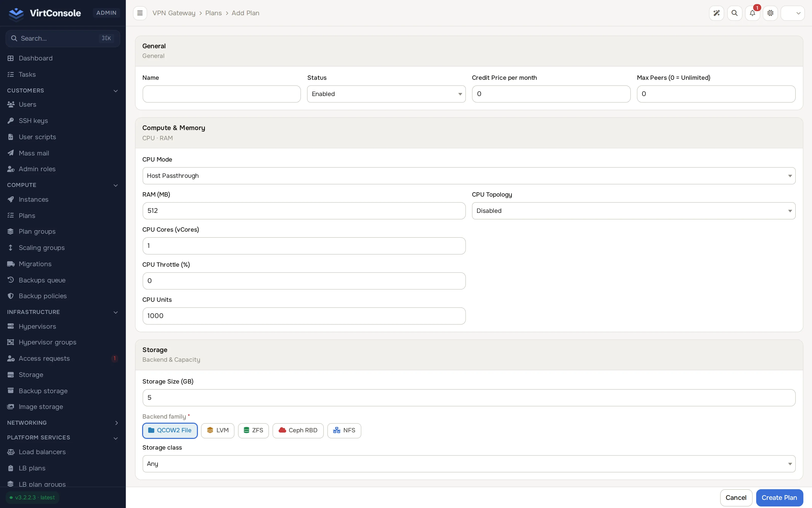Open Scaling groups in sidebar

(63, 248)
